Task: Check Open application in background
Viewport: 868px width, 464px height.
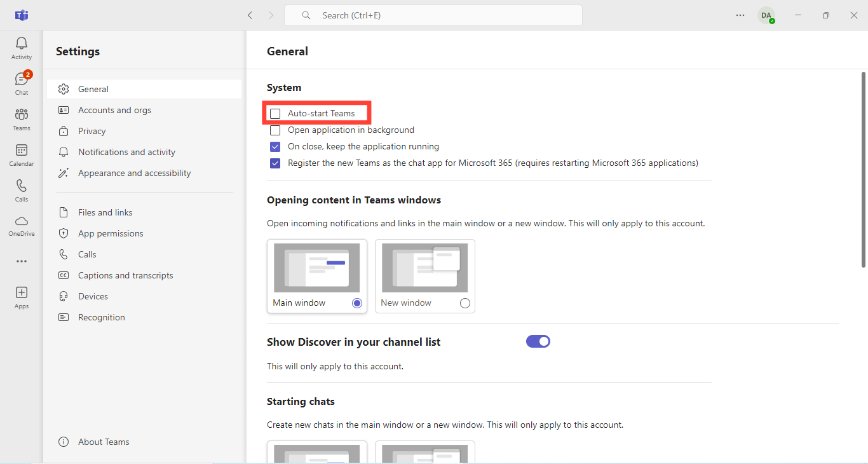Action: pos(275,130)
